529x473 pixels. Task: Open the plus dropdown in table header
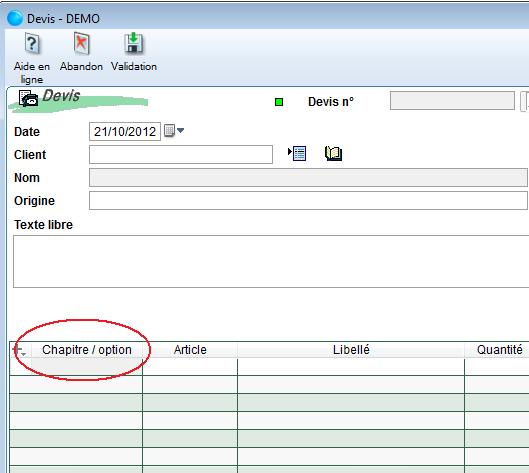coord(19,350)
